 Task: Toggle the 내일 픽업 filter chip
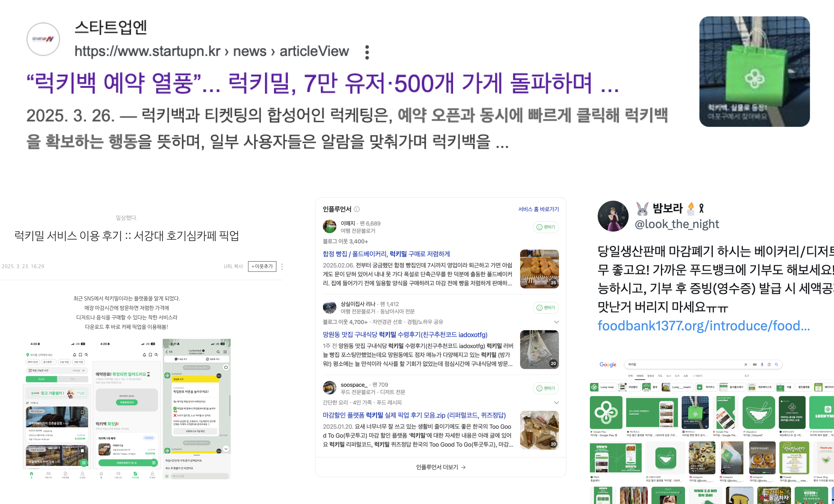[79, 362]
